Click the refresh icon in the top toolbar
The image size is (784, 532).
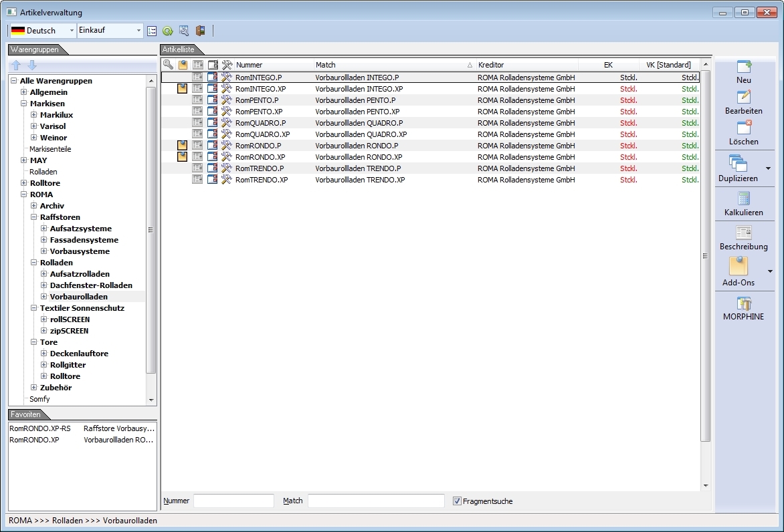(167, 31)
